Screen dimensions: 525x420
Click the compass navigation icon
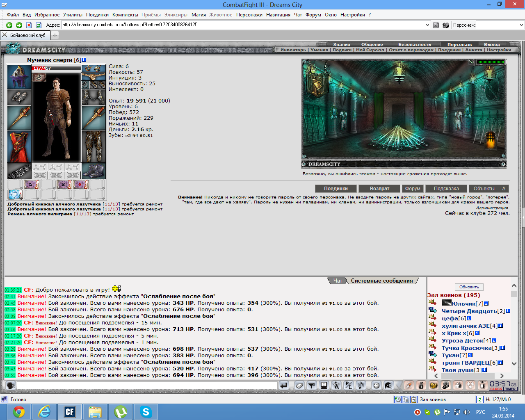409,385
